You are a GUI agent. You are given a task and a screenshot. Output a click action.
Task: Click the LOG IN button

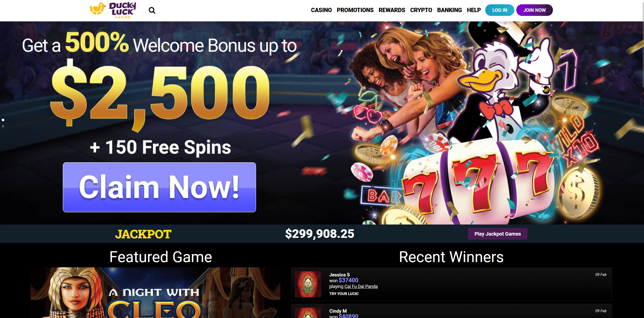(x=500, y=10)
